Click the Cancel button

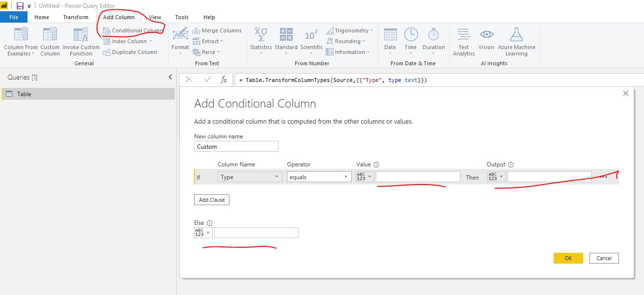604,258
